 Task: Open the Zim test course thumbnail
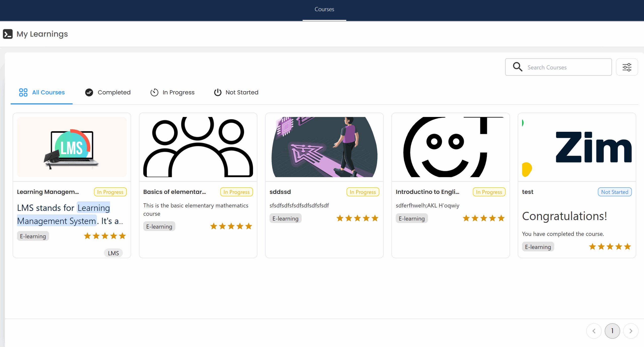577,147
